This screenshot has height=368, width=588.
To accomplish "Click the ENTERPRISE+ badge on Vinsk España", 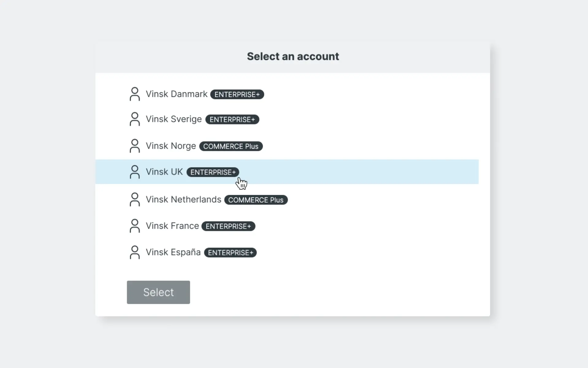I will 230,252.
